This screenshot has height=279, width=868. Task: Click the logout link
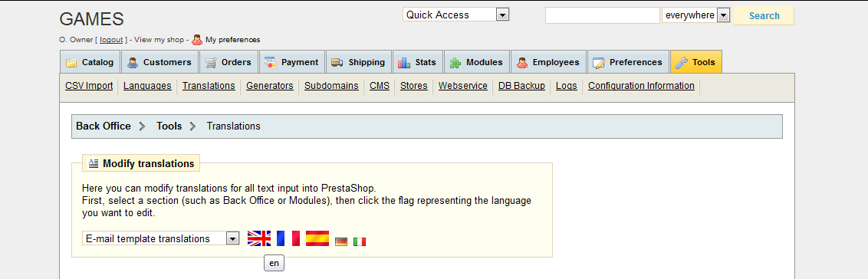pyautogui.click(x=111, y=40)
